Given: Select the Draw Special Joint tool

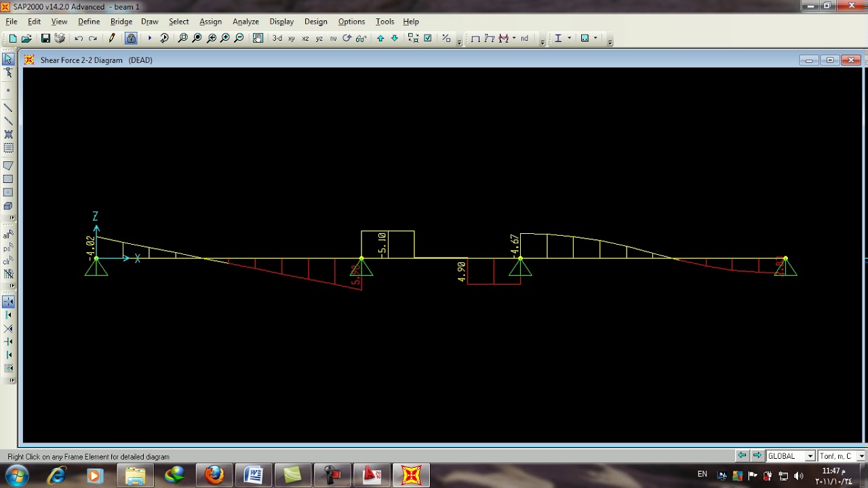Looking at the screenshot, I should pyautogui.click(x=8, y=90).
